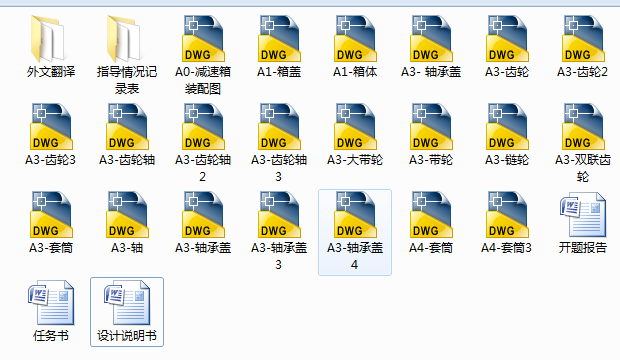
Task: Select the A4-套筒 DWG file icon
Action: point(431,214)
